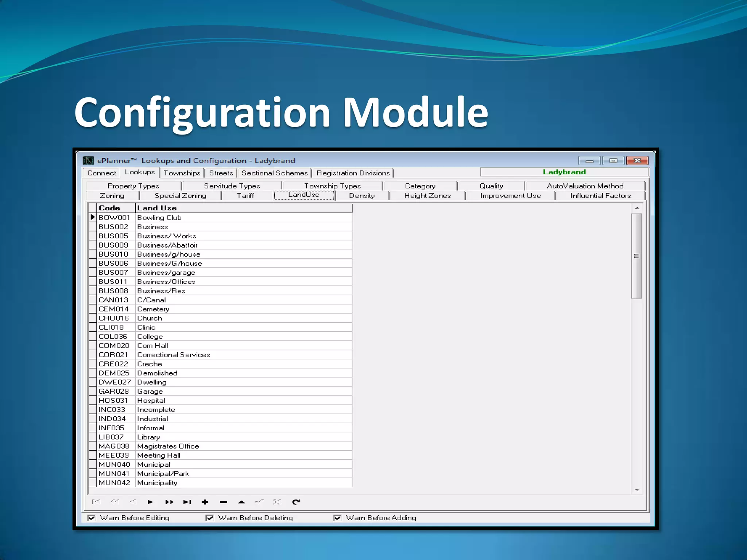Uncheck Warn Before Deleting
The width and height of the screenshot is (747, 560).
click(x=210, y=518)
